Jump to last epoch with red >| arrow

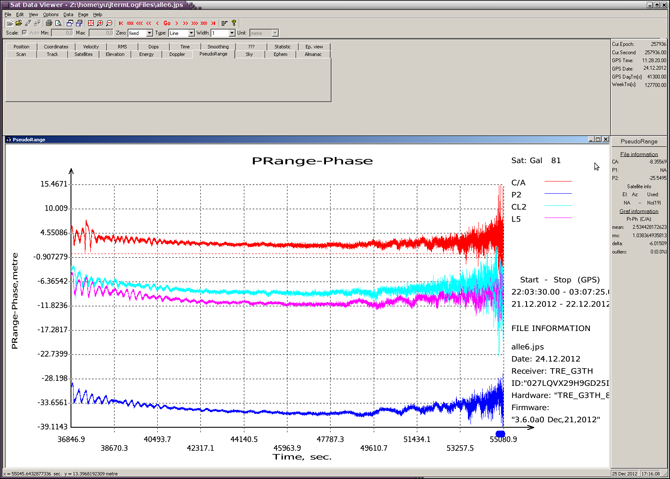tap(213, 23)
